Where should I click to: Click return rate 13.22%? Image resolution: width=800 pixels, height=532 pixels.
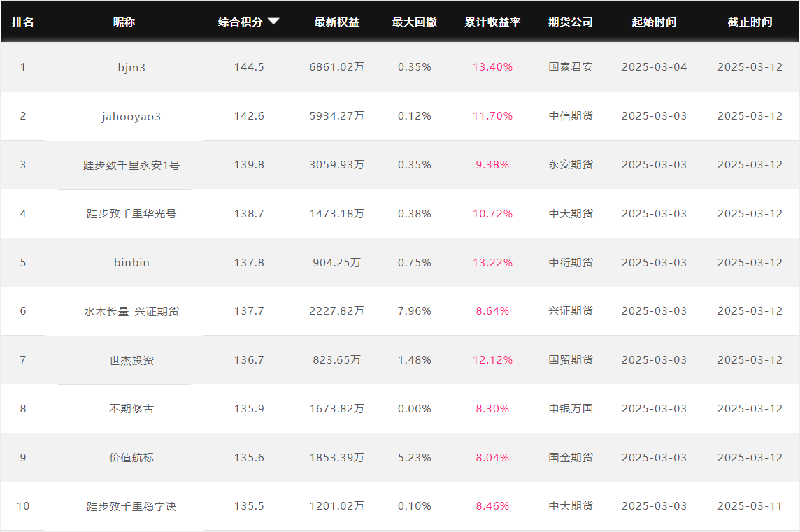(x=492, y=263)
